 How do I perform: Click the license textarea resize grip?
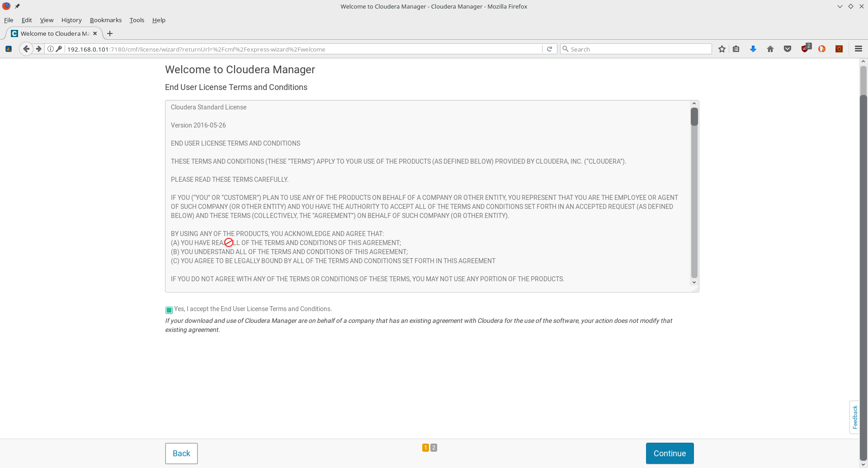tap(696, 289)
